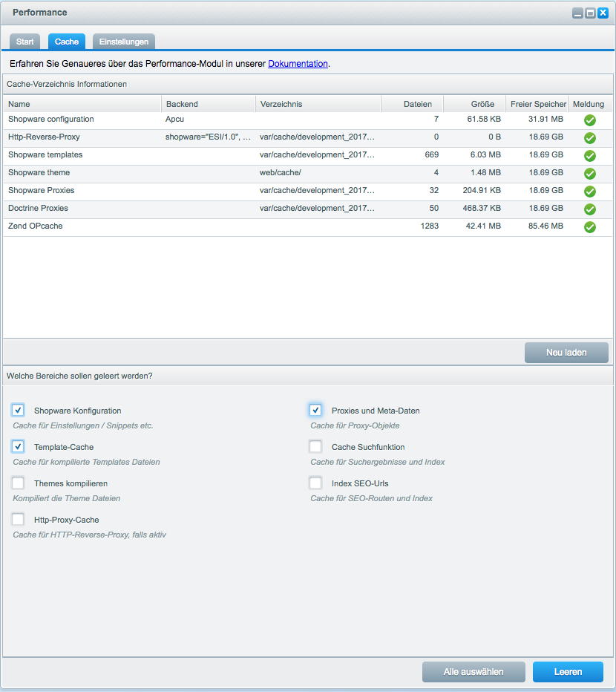Click green checkmark in Shopware theme row
The image size is (616, 692).
(590, 174)
